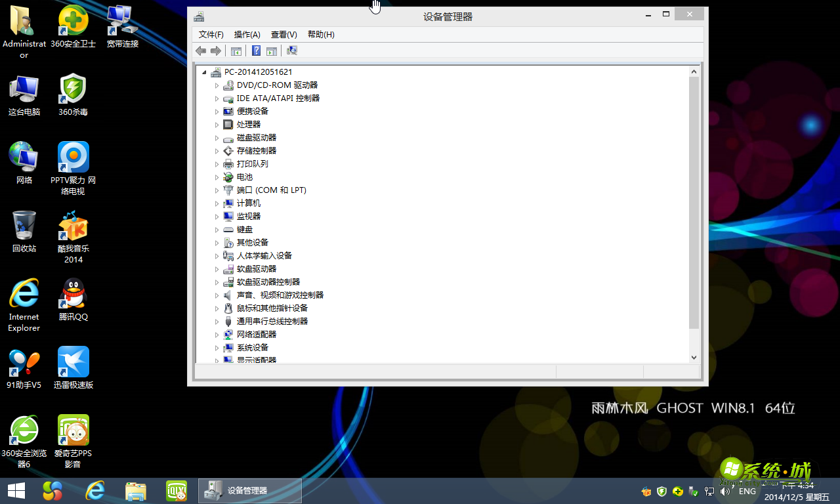This screenshot has width=840, height=504.
Task: Open the device Properties toolbar icon
Action: point(235,51)
